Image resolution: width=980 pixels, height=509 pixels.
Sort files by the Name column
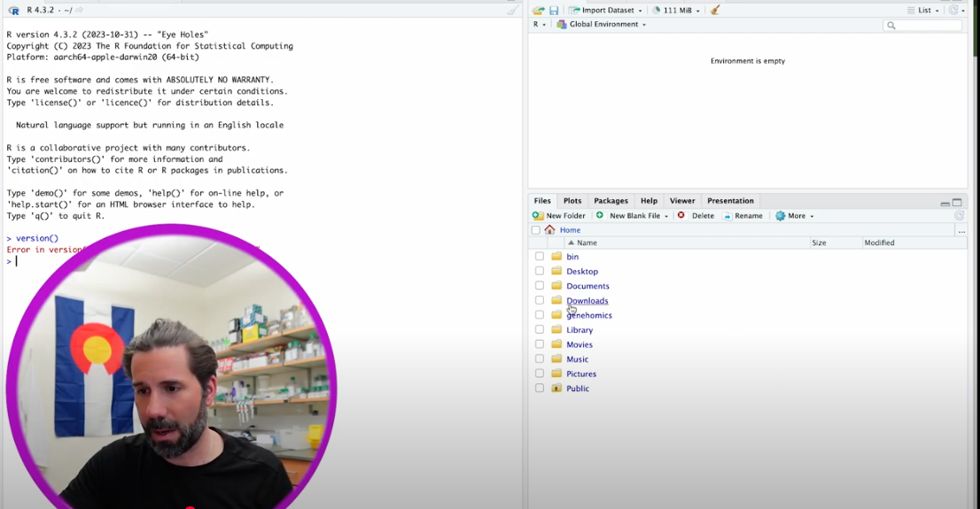pos(587,243)
